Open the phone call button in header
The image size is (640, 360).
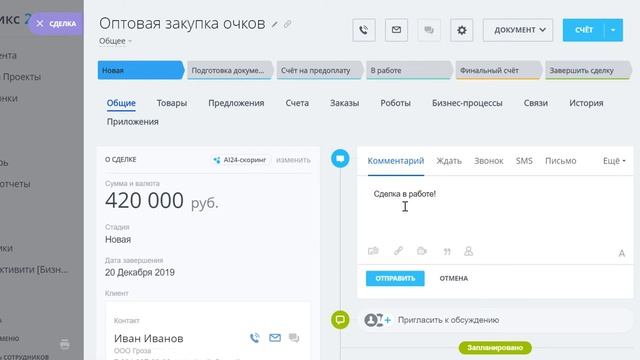364,30
